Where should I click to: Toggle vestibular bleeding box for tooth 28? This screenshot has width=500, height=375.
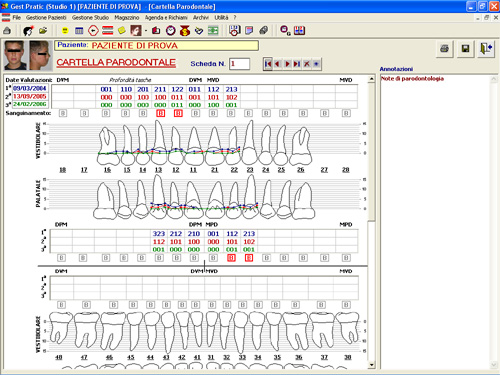pos(346,113)
